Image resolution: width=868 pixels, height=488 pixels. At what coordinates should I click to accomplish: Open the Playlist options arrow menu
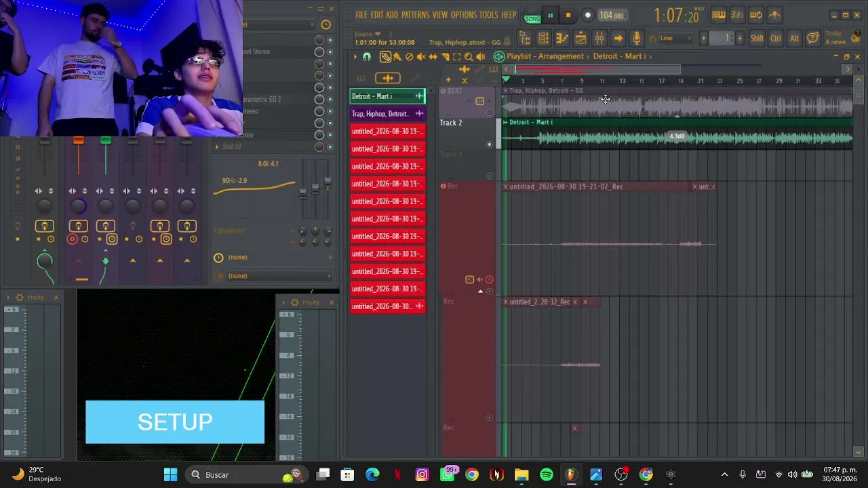pyautogui.click(x=355, y=57)
